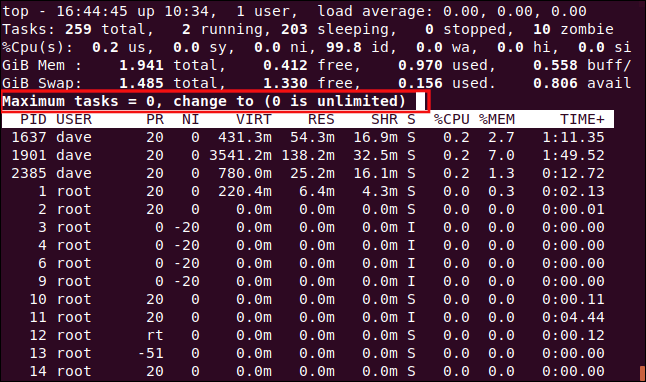Click the 138.2m RES value
The width and height of the screenshot is (646, 382).
pyautogui.click(x=308, y=155)
